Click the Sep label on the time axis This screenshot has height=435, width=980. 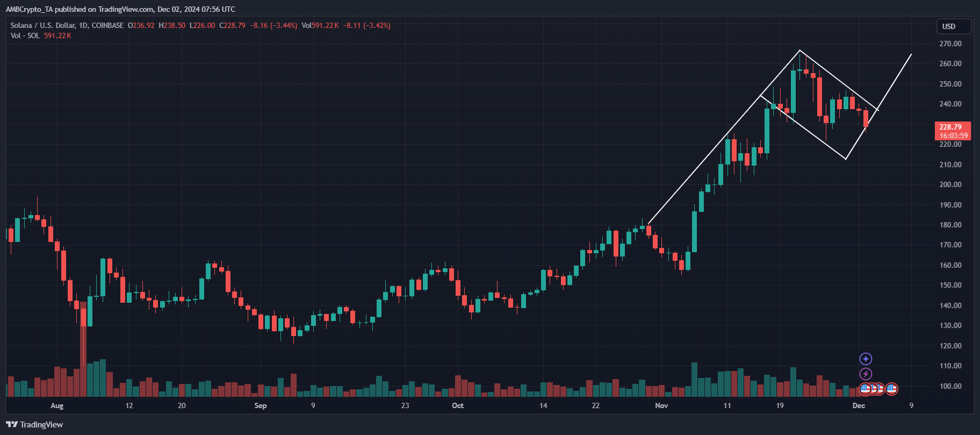(x=261, y=405)
